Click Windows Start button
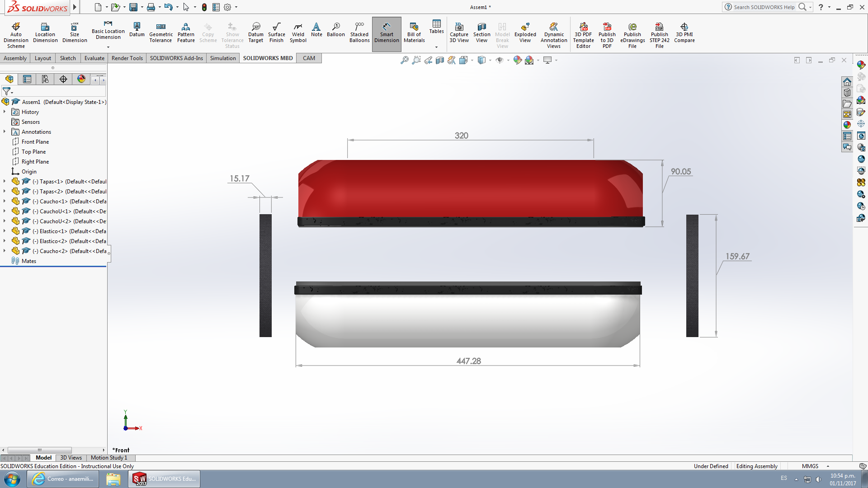868x488 pixels. pos(12,479)
